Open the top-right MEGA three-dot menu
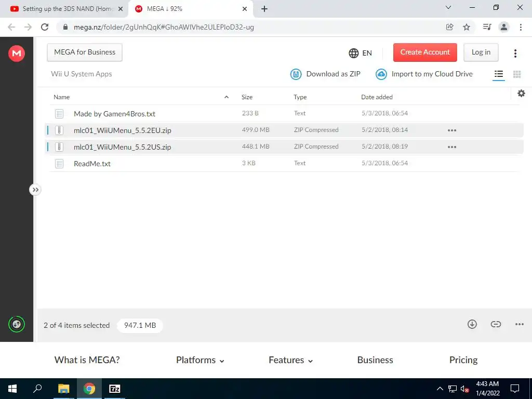This screenshot has height=399, width=532. 515,54
